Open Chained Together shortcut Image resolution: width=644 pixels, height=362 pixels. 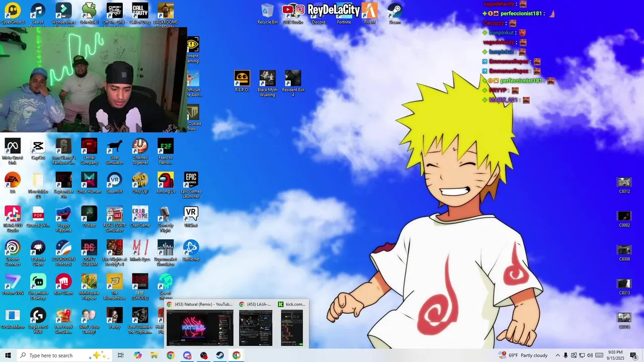(x=140, y=151)
